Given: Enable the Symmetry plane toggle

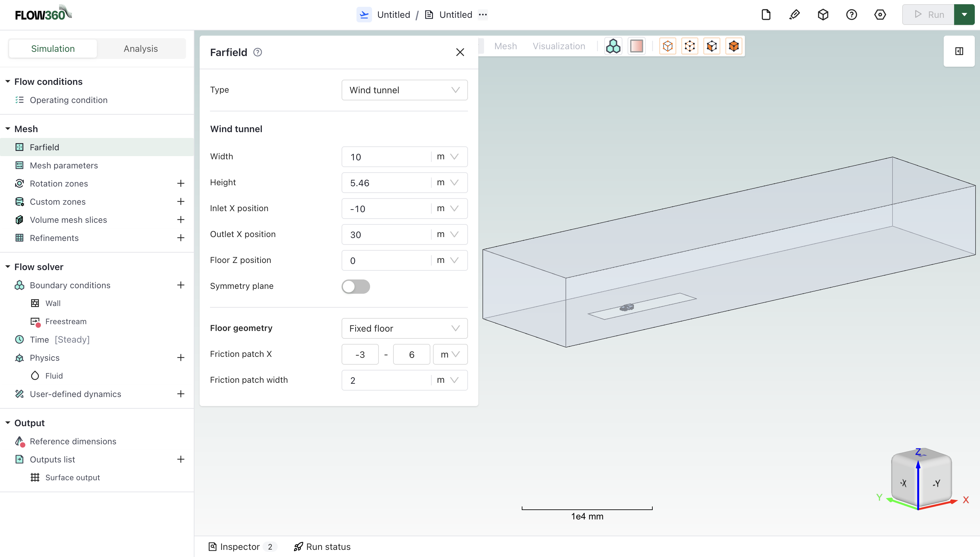Looking at the screenshot, I should tap(356, 286).
